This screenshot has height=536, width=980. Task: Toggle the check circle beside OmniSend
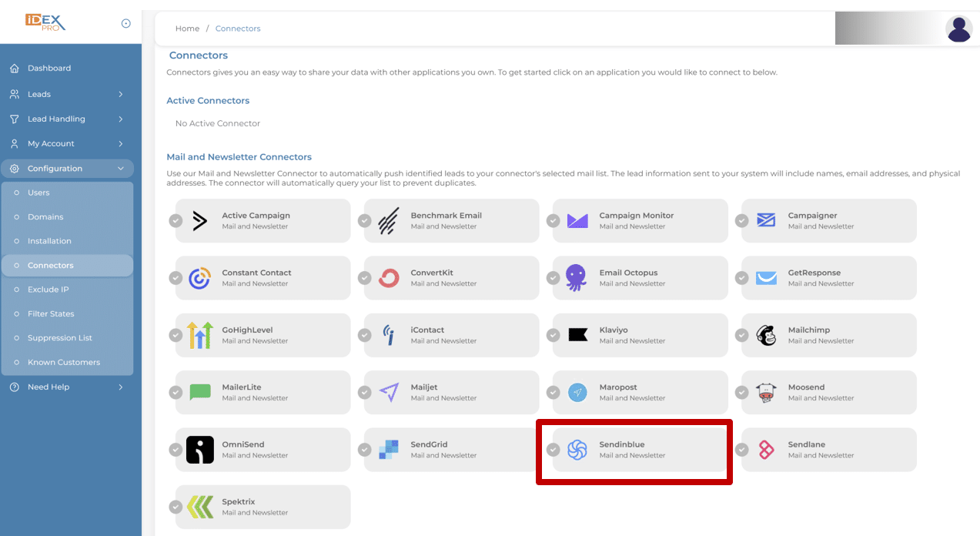[x=176, y=450]
